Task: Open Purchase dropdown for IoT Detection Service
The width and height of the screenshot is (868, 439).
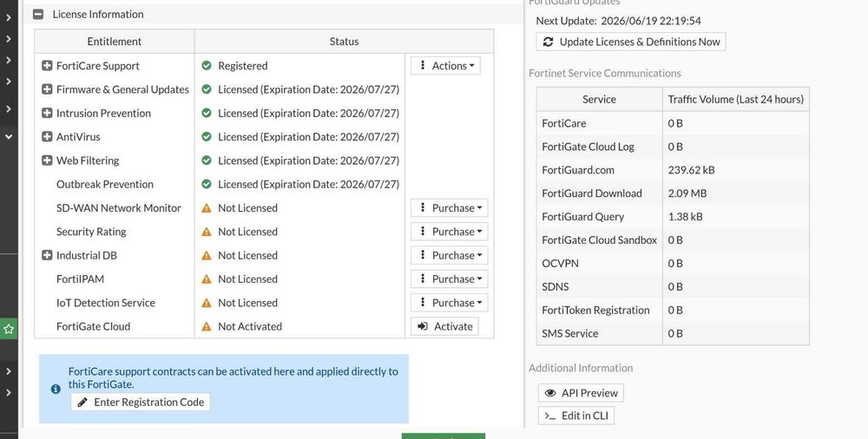Action: click(x=450, y=303)
